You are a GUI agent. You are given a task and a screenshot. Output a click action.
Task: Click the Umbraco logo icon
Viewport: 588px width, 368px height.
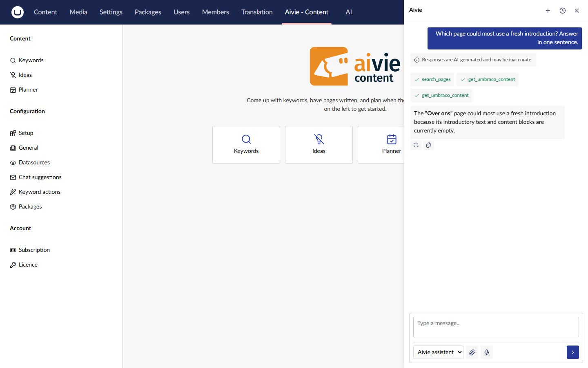pos(18,12)
